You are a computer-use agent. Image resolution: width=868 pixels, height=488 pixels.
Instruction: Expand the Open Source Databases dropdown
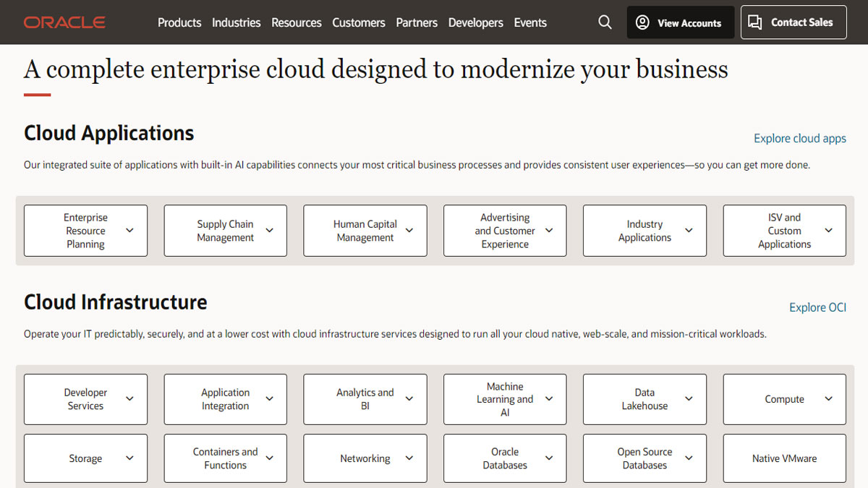[x=689, y=458]
